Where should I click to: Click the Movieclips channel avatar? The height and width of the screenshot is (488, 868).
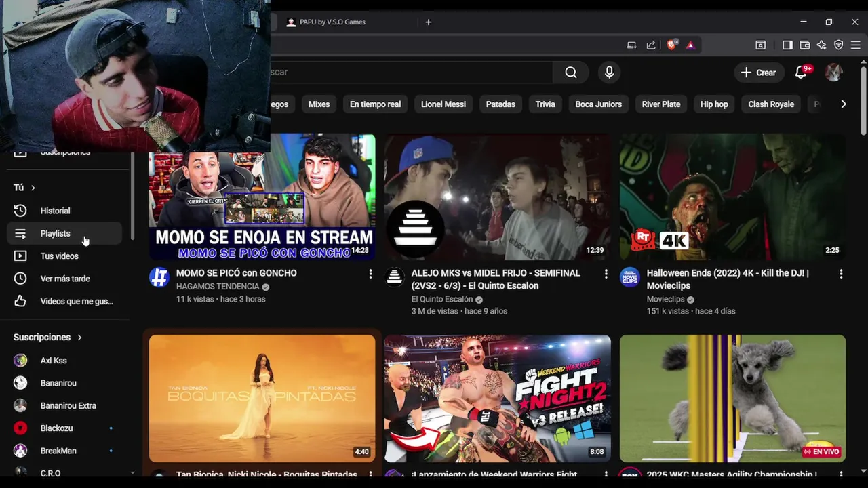point(629,277)
